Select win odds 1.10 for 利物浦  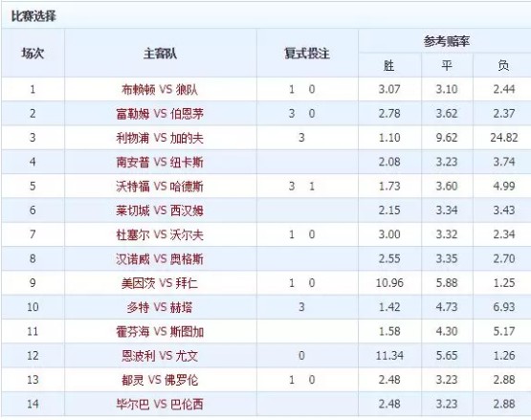click(x=389, y=138)
